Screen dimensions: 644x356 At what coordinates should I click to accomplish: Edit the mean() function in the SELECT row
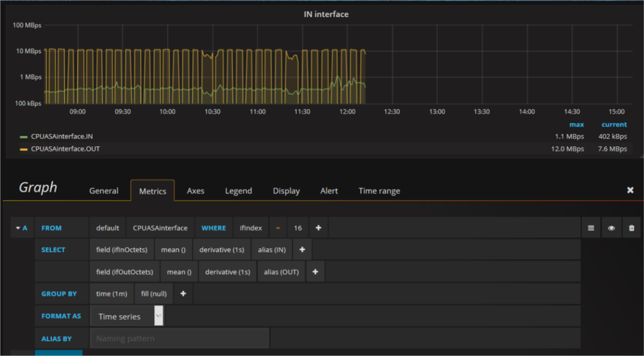click(x=173, y=249)
